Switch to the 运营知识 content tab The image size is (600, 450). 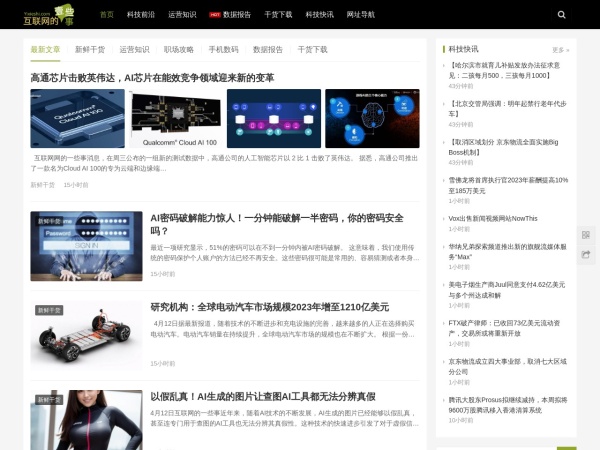tap(134, 50)
